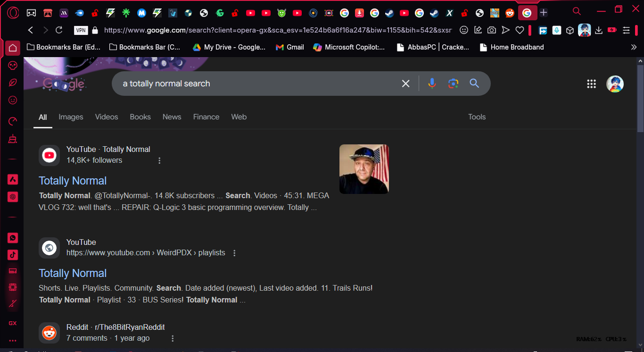The image size is (644, 352).
Task: Click the Google doodle logo
Action: (x=64, y=84)
